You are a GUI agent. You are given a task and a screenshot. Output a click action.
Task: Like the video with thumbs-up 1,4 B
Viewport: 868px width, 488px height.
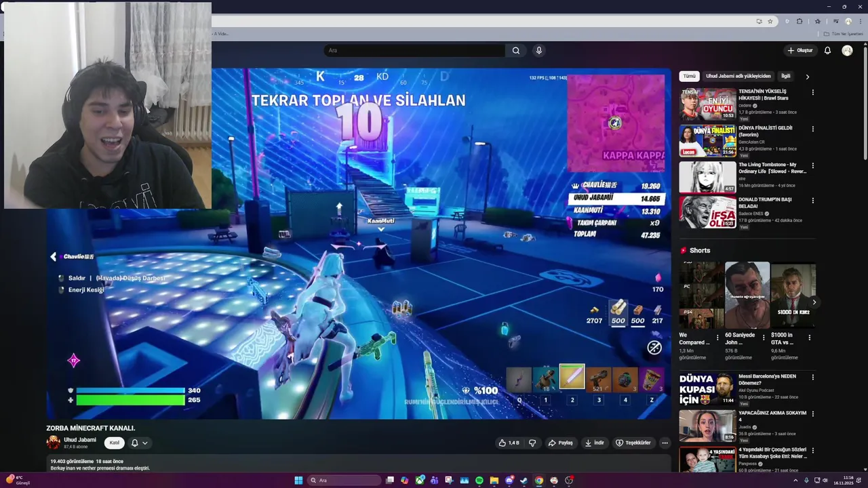pyautogui.click(x=509, y=443)
